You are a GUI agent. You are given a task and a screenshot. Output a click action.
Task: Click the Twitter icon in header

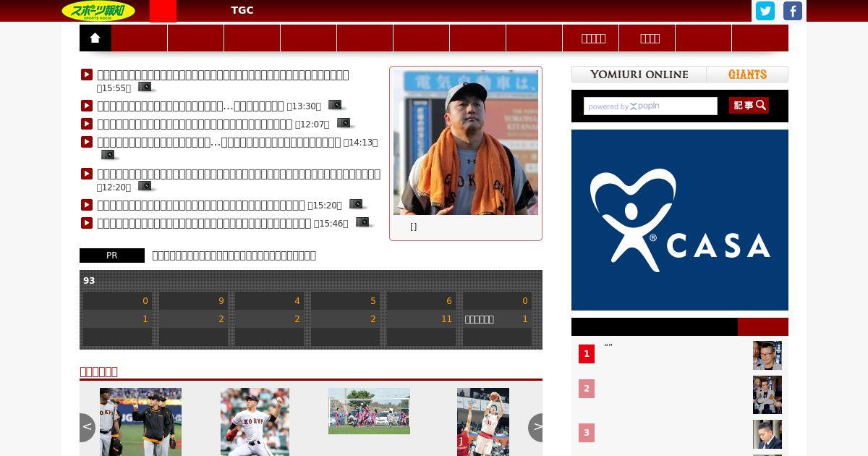tap(765, 11)
